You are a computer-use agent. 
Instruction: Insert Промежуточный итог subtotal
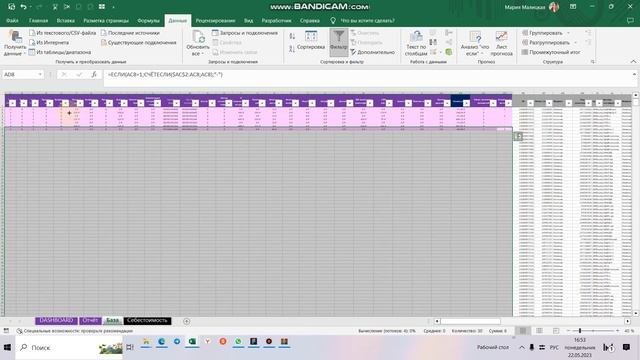[551, 52]
